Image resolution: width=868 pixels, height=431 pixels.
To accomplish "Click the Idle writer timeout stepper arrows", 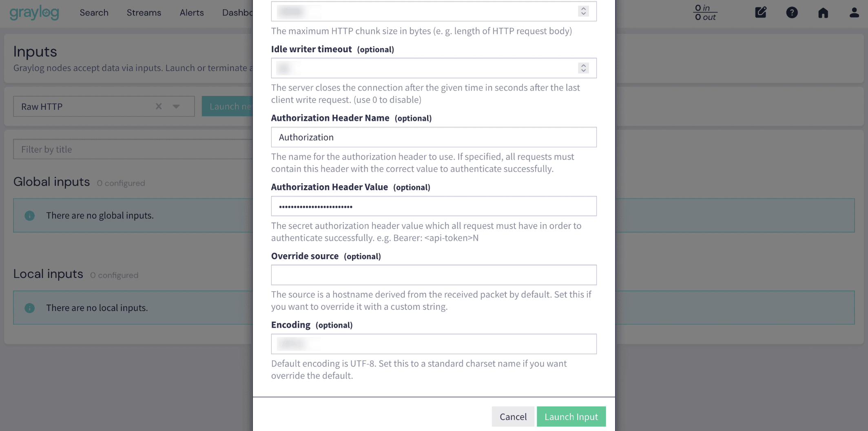I will pyautogui.click(x=583, y=68).
